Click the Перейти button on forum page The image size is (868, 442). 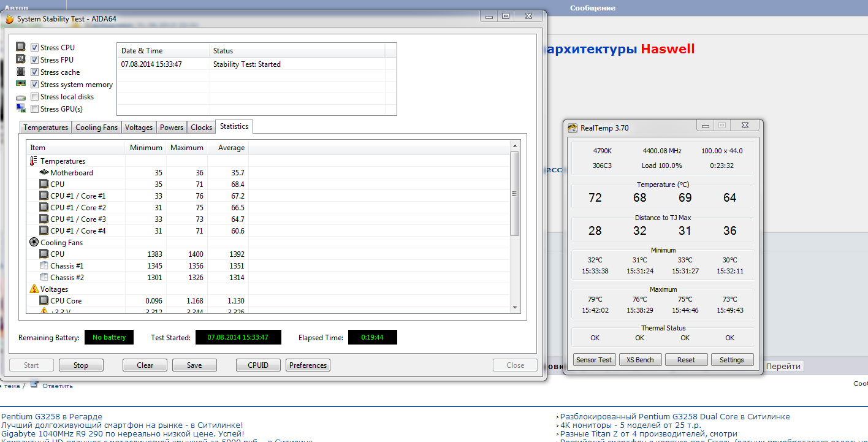pos(783,366)
